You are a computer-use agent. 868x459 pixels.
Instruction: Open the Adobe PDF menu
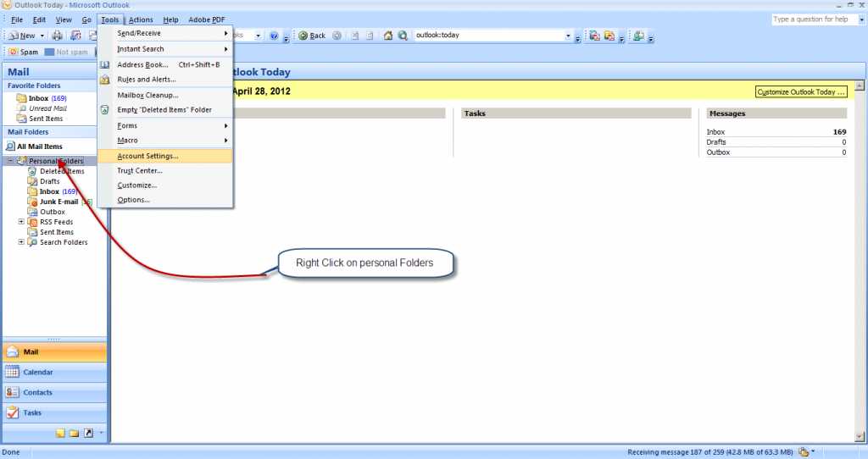207,19
